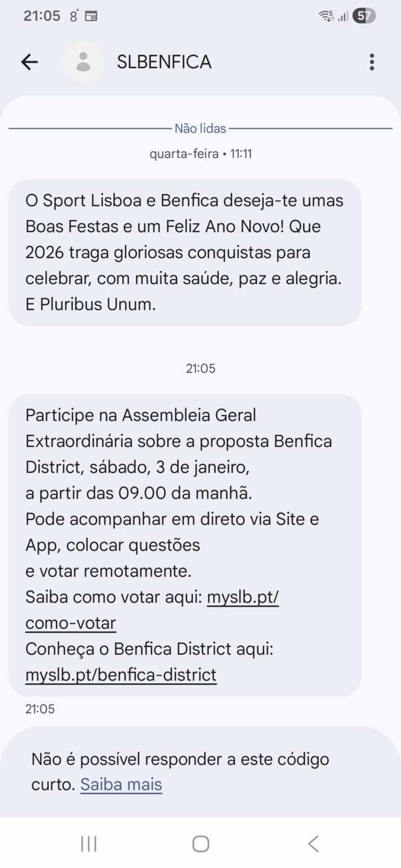Tap Saiba mais in the short code notice

pos(120,784)
